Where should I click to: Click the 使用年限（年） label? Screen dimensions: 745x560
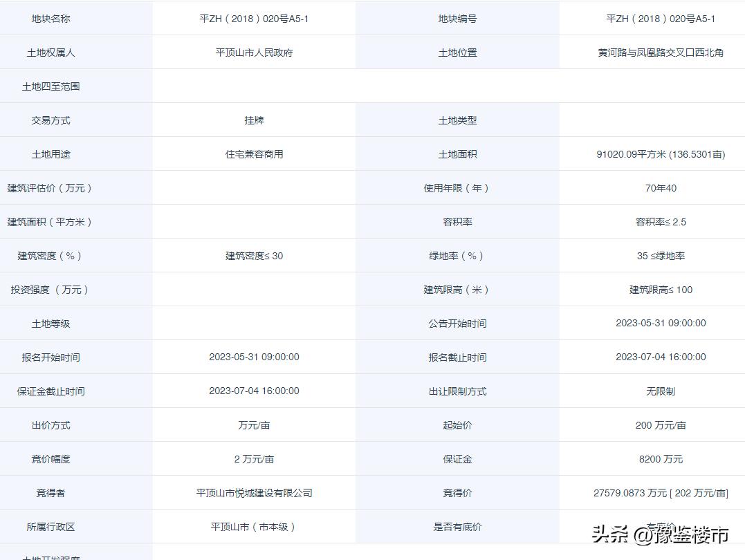pyautogui.click(x=457, y=188)
